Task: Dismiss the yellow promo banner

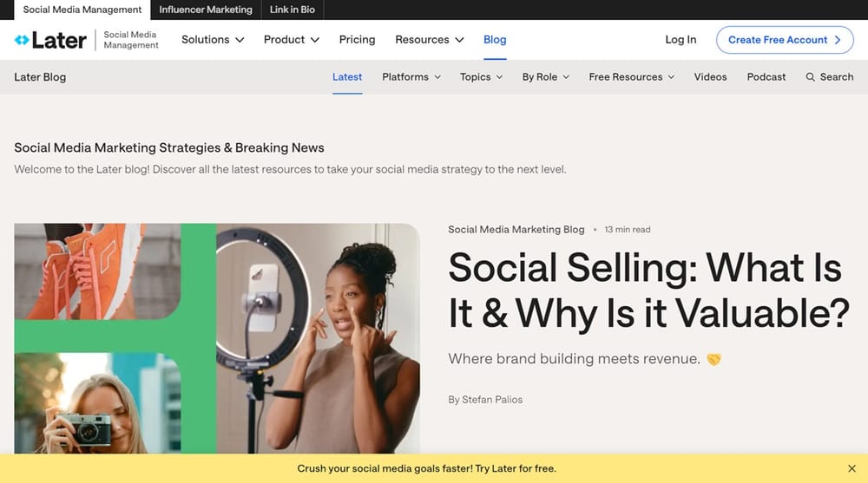Action: 852,468
